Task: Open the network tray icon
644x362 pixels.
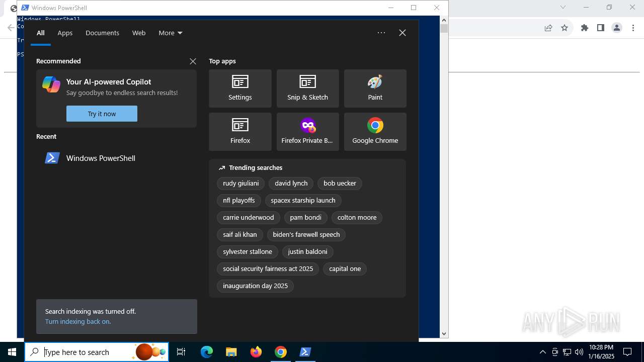Action: pos(567,352)
